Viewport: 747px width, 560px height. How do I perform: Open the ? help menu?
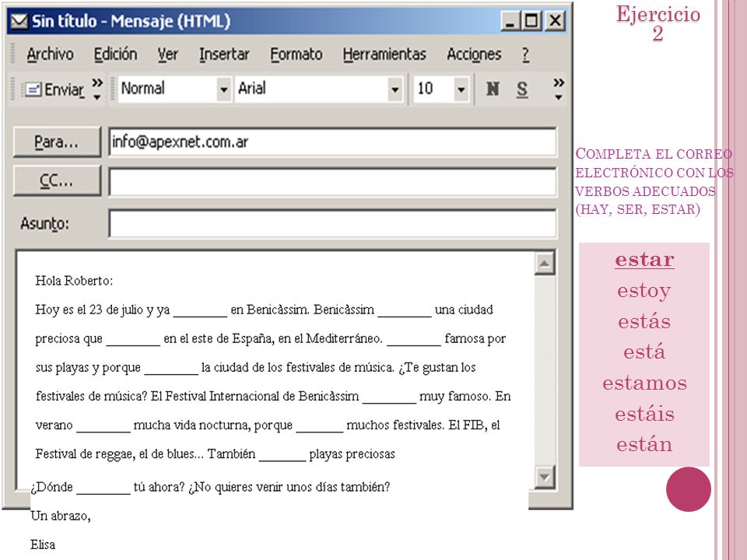(x=525, y=54)
